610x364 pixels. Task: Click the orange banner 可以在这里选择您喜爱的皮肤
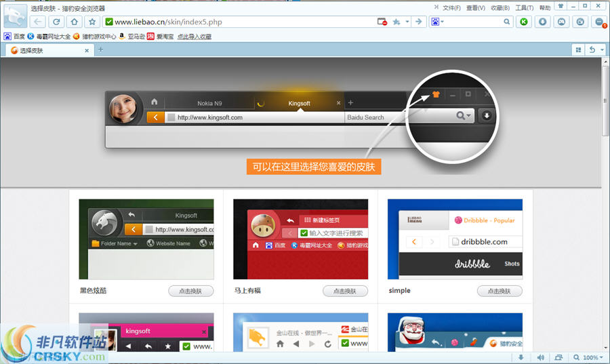coord(314,167)
